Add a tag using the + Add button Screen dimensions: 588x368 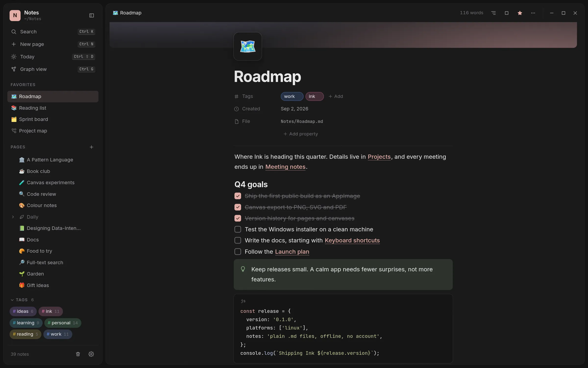coord(336,96)
